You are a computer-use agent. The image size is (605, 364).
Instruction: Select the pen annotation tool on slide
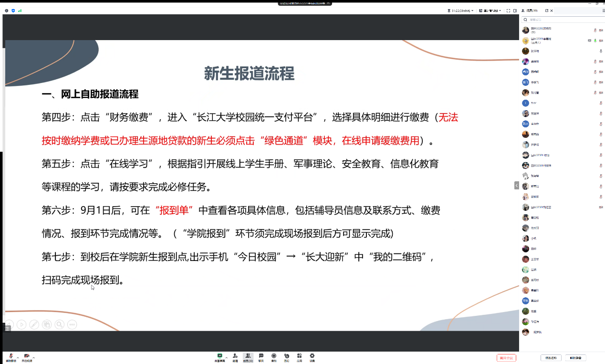34,324
